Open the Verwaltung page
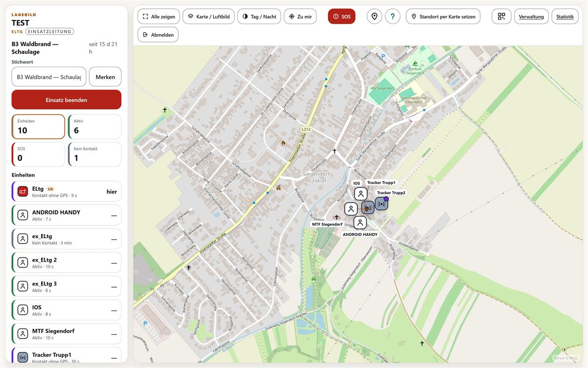 531,16
